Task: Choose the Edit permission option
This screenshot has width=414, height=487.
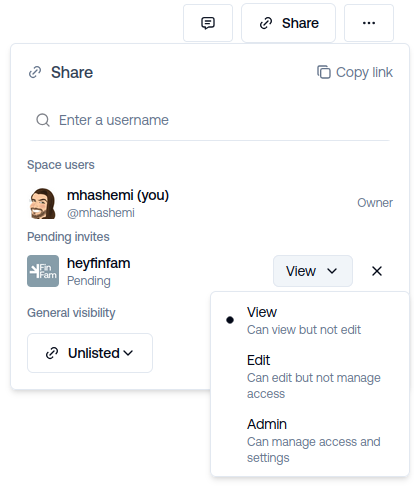Action: click(x=310, y=376)
